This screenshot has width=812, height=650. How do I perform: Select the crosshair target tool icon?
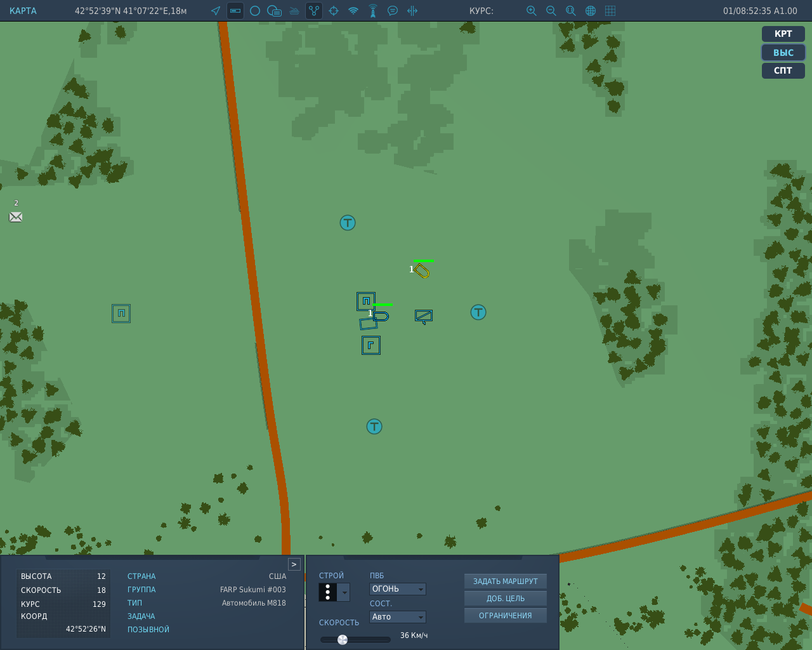pos(334,11)
